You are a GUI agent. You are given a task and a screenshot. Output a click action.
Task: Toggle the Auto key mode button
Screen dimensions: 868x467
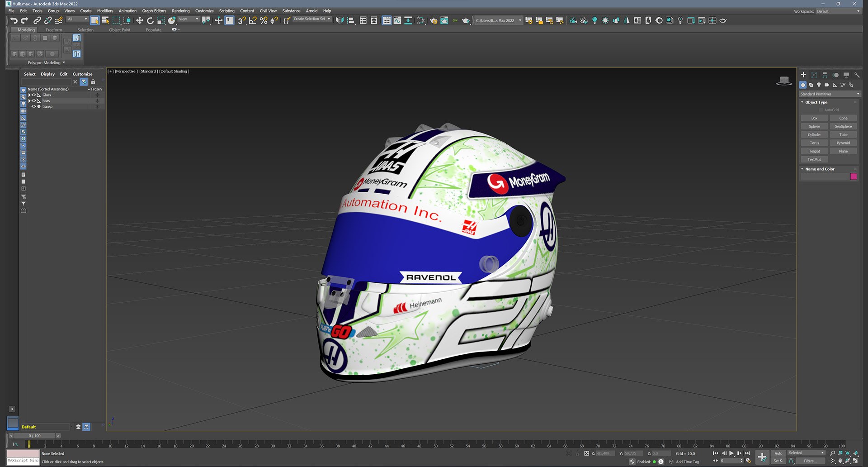click(x=778, y=453)
